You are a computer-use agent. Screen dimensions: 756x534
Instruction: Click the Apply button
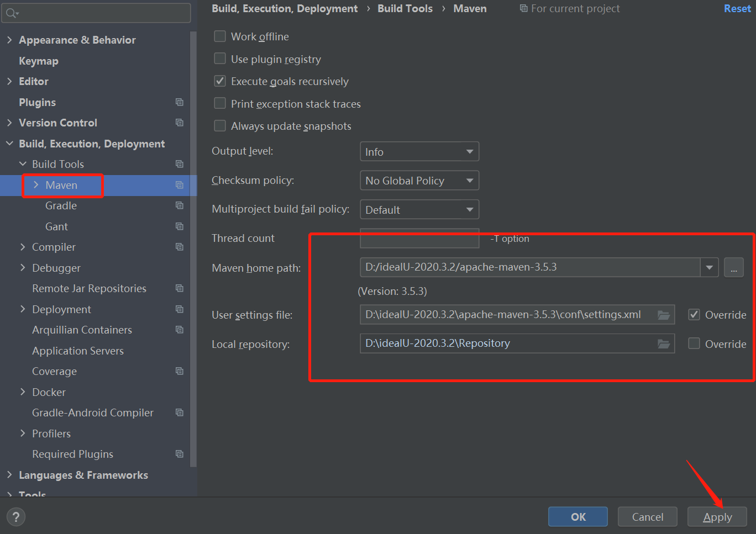[717, 517]
